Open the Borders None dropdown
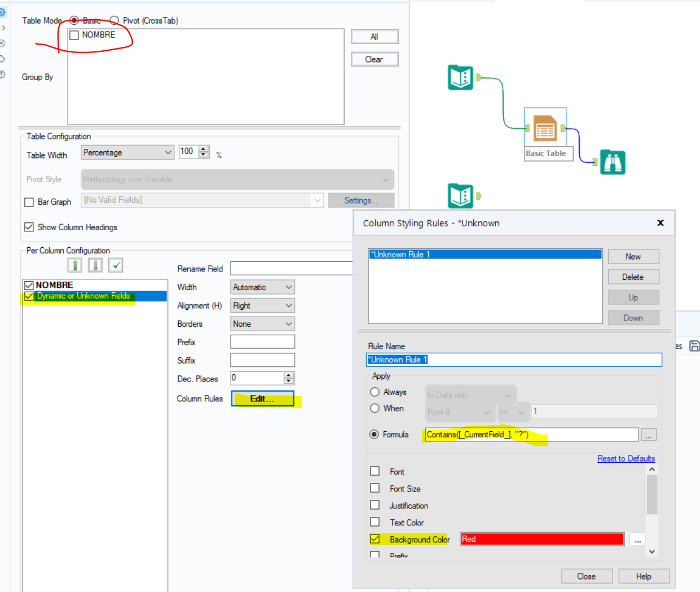700x592 pixels. pos(262,323)
